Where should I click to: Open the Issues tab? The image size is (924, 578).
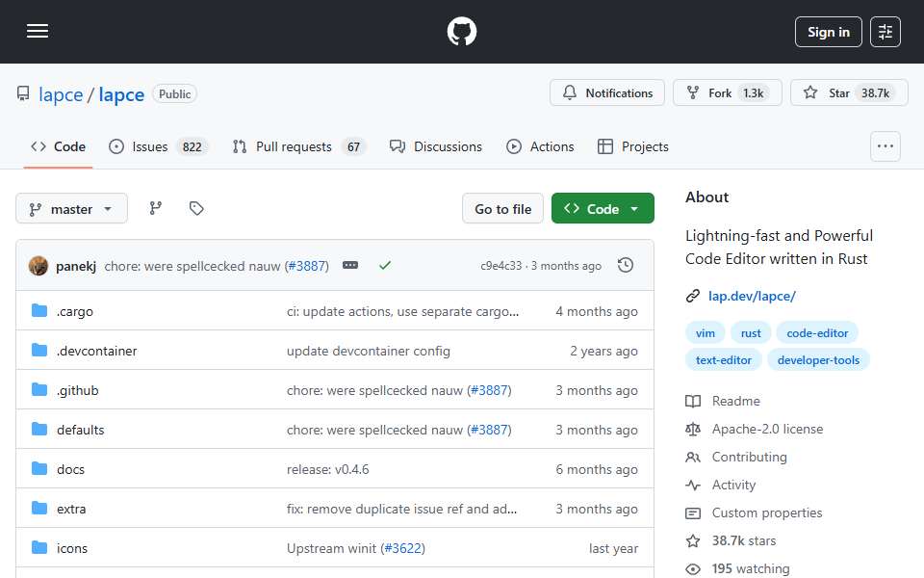tap(158, 146)
